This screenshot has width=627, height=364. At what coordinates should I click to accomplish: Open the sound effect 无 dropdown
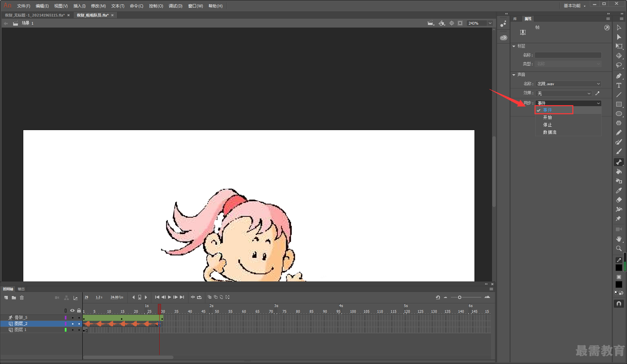(564, 93)
